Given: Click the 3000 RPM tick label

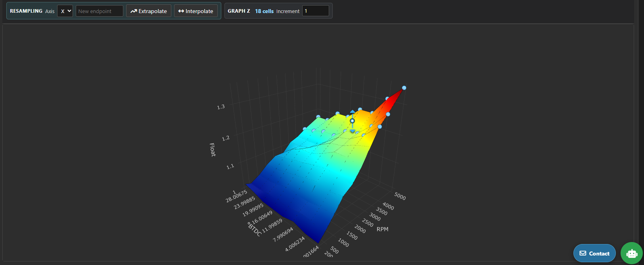Looking at the screenshot, I should (375, 217).
